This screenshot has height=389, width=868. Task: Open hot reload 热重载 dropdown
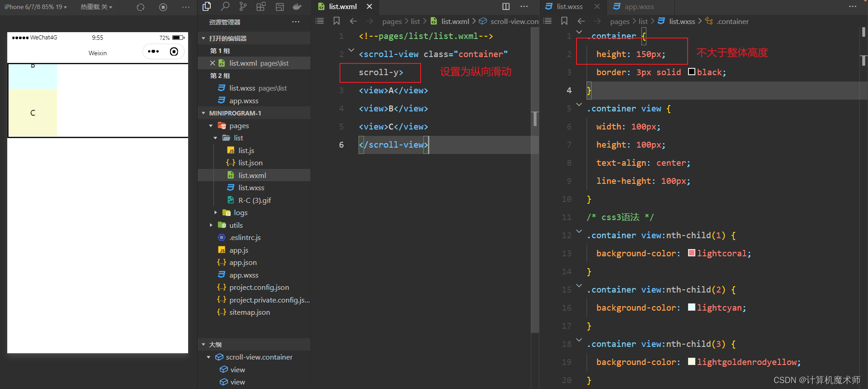96,7
